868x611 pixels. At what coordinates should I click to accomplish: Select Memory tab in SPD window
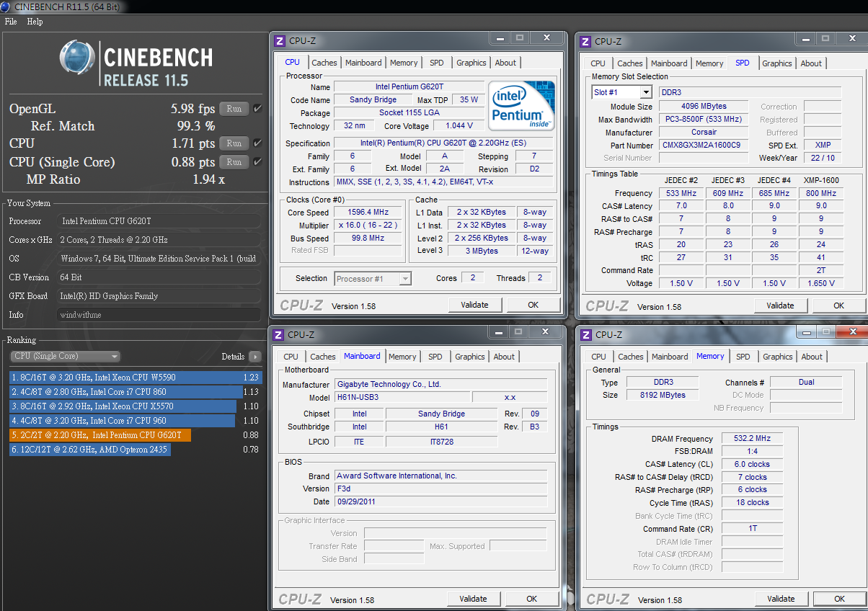(x=709, y=63)
